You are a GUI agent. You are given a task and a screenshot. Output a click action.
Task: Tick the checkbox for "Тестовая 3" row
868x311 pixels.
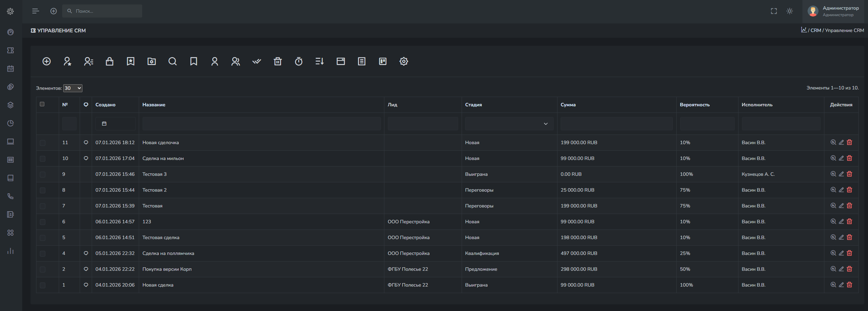[43, 174]
